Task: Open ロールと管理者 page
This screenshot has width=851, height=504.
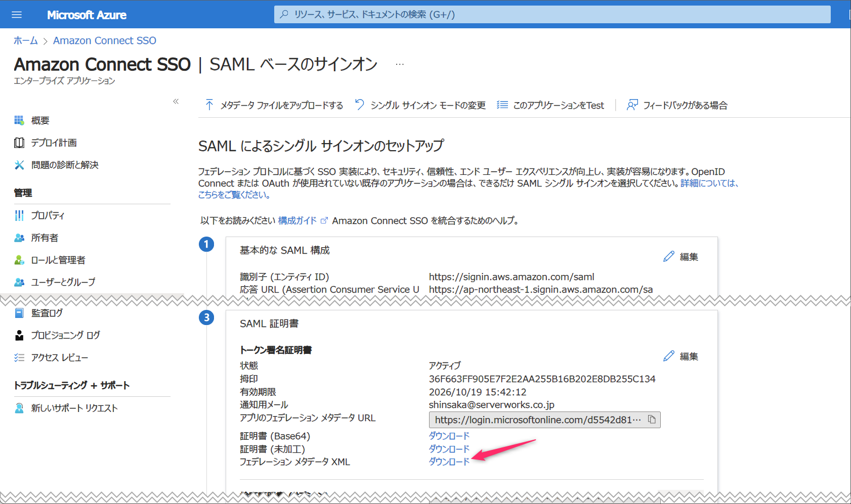Action: click(x=58, y=260)
